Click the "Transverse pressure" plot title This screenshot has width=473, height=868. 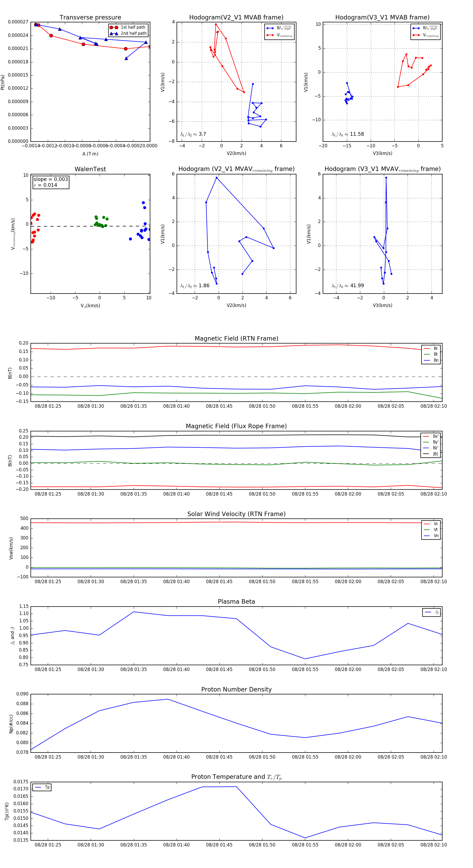(90, 18)
